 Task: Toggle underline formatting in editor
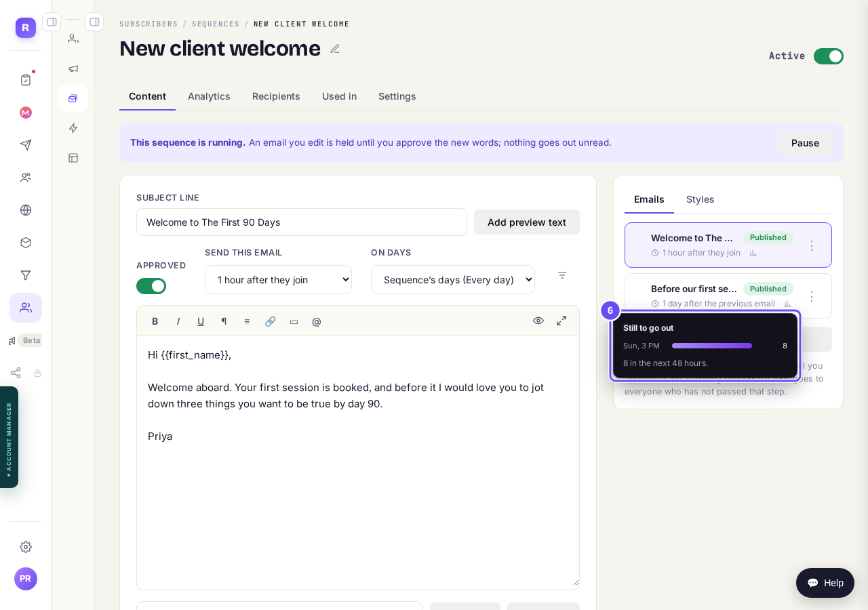[x=201, y=321]
